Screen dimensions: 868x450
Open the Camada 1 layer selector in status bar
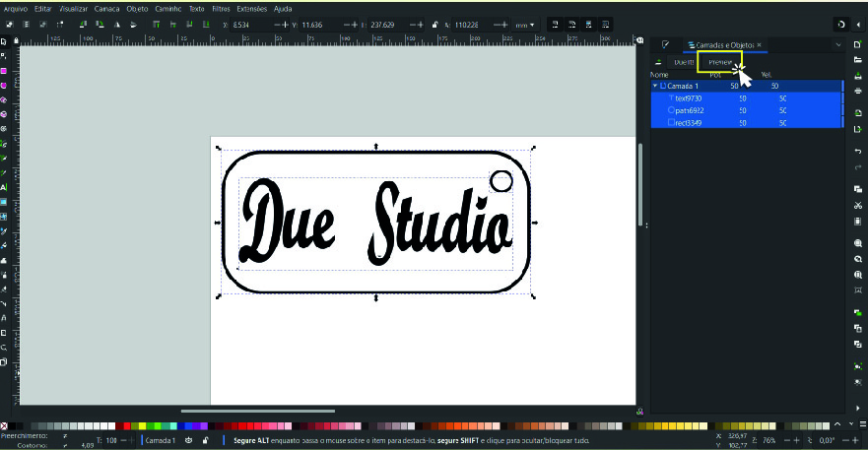(162, 440)
